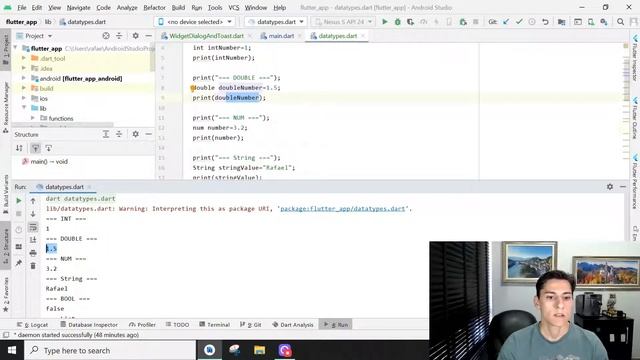Print the Run console output
The image size is (640, 360).
point(33,253)
